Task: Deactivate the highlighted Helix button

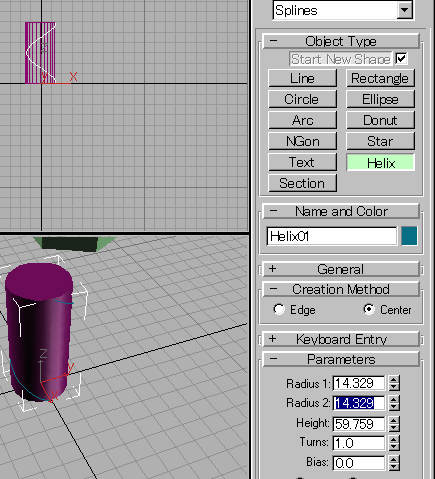Action: pyautogui.click(x=380, y=163)
